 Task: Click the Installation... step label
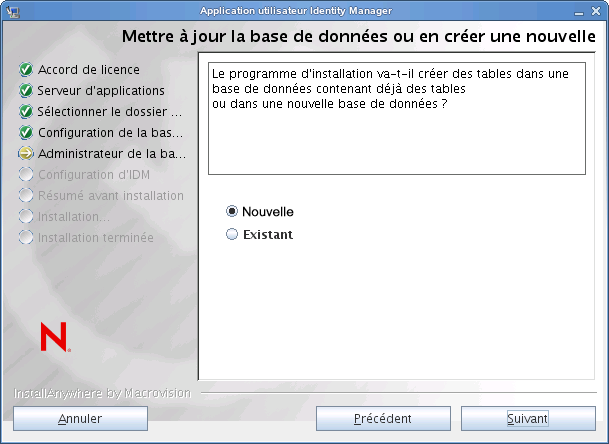[x=74, y=216]
